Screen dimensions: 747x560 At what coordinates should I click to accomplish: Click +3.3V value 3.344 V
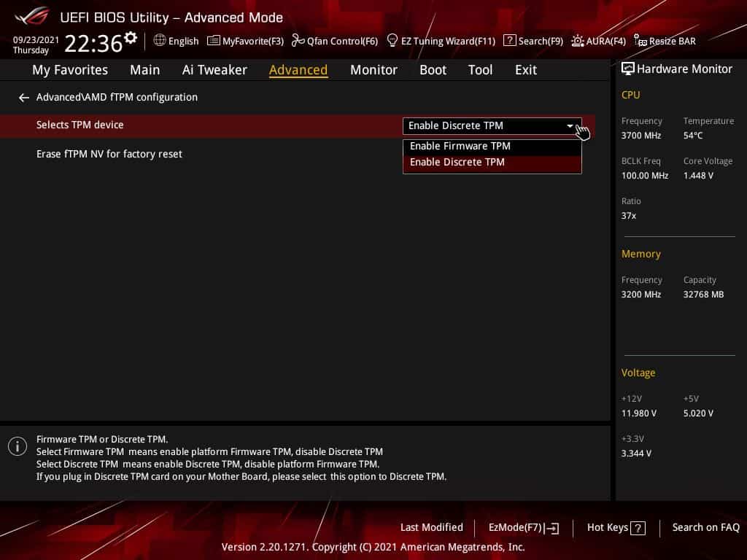[636, 454]
